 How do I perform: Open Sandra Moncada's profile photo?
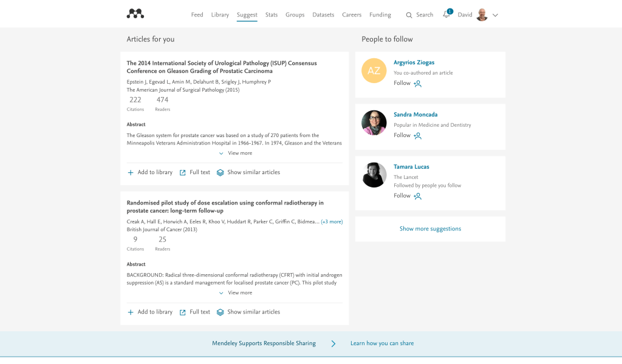point(374,123)
